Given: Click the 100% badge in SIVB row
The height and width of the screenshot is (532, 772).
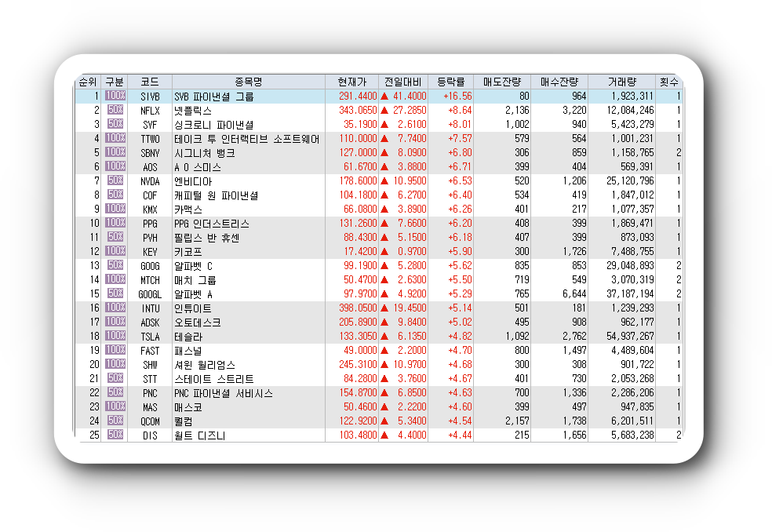Looking at the screenshot, I should tap(115, 96).
